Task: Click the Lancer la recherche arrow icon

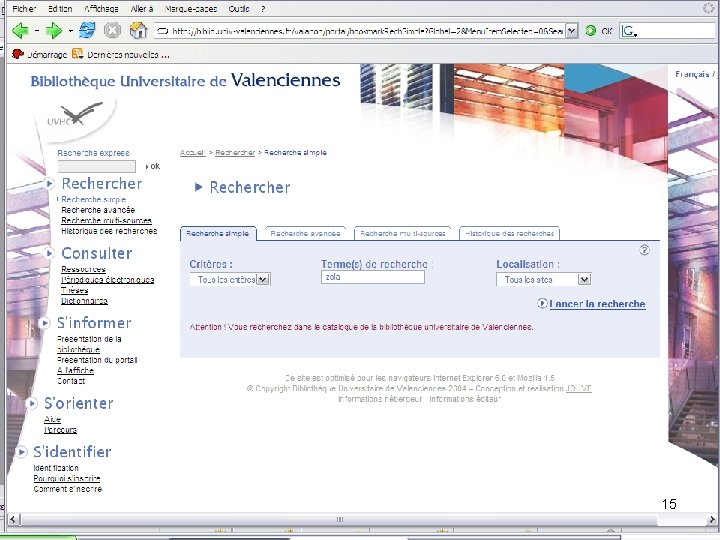Action: [542, 304]
